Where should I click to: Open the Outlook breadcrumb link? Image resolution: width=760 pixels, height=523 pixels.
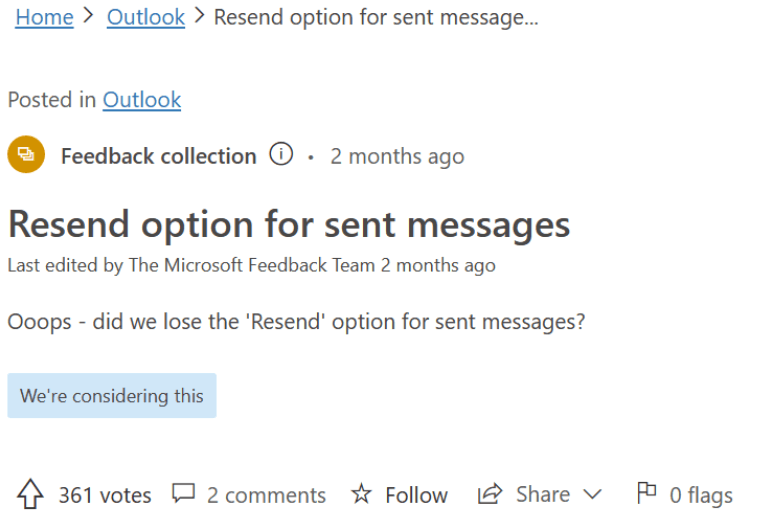coord(146,17)
